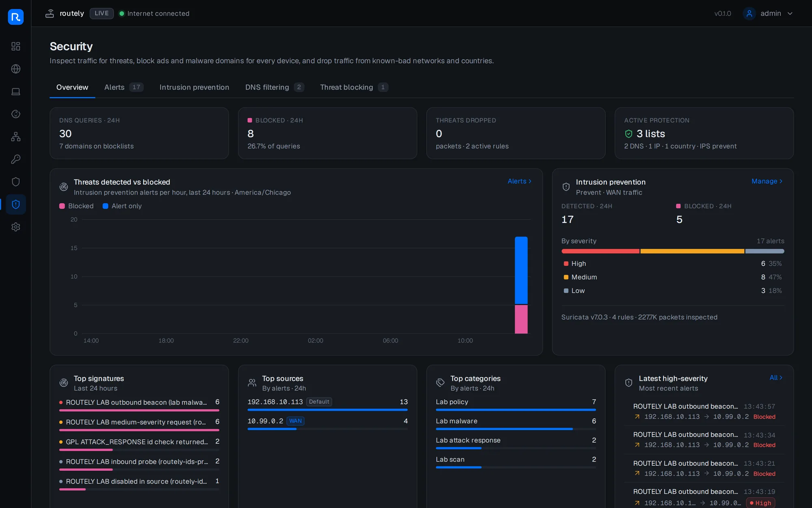Open the Threat blocking tab
This screenshot has height=508, width=812.
pyautogui.click(x=354, y=87)
